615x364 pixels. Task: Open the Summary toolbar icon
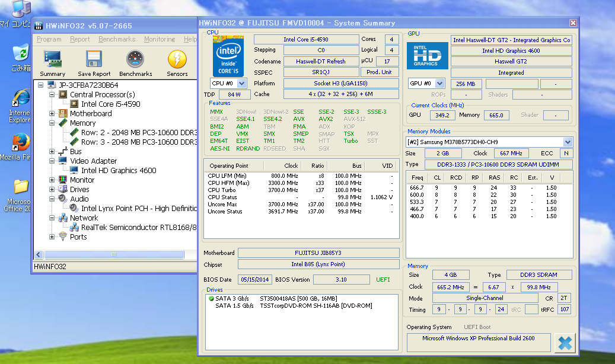(x=52, y=63)
